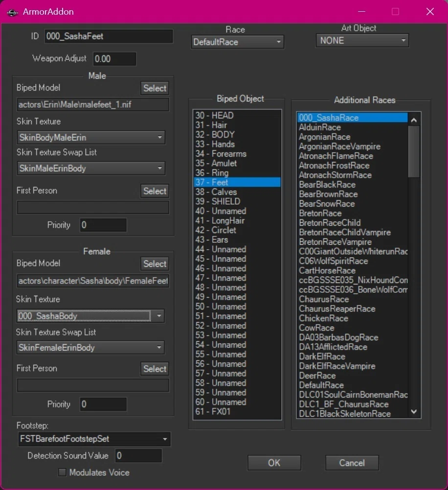The image size is (448, 490).
Task: Select CartHorseRace in Additional Races
Action: (353, 271)
